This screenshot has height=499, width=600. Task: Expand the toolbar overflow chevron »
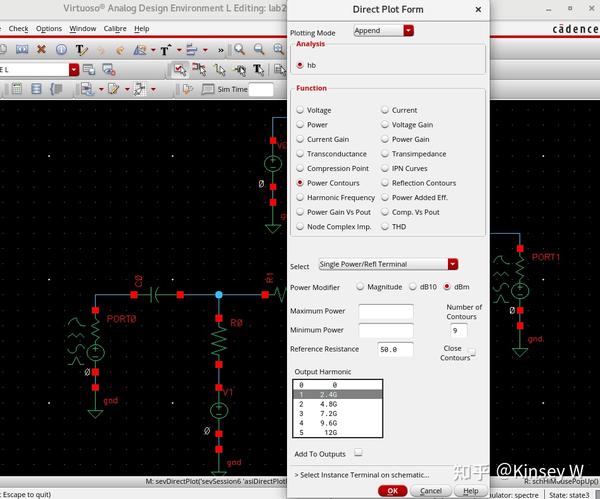tap(221, 50)
